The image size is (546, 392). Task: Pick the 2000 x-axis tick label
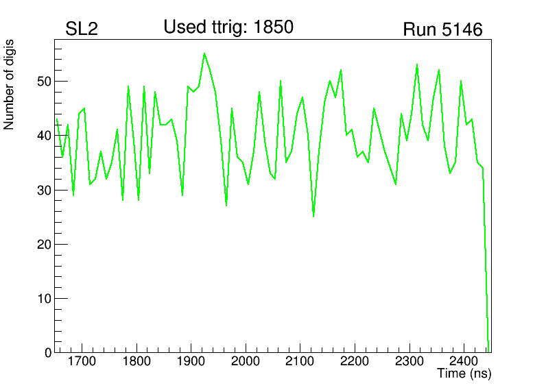[x=246, y=361]
